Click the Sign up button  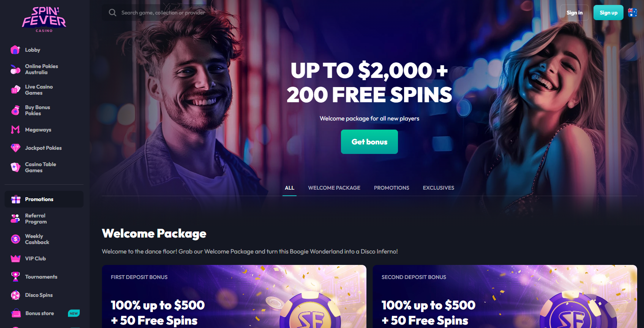click(x=608, y=13)
